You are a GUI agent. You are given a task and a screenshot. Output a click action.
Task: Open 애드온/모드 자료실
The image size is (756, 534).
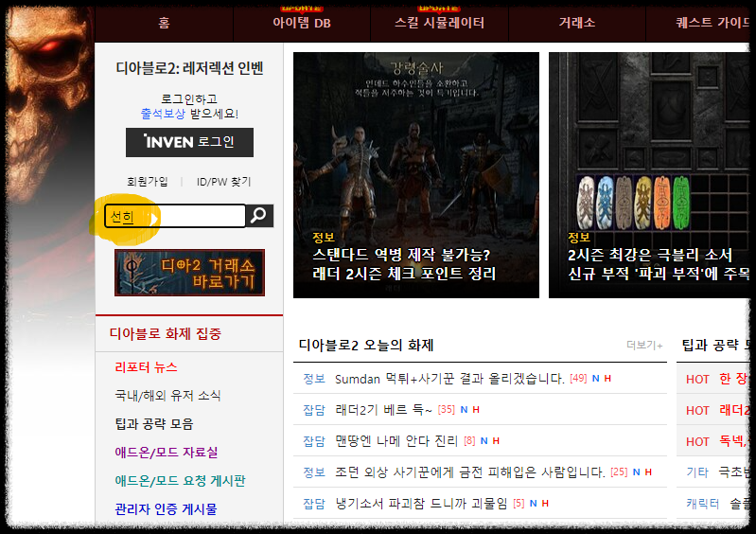click(167, 453)
